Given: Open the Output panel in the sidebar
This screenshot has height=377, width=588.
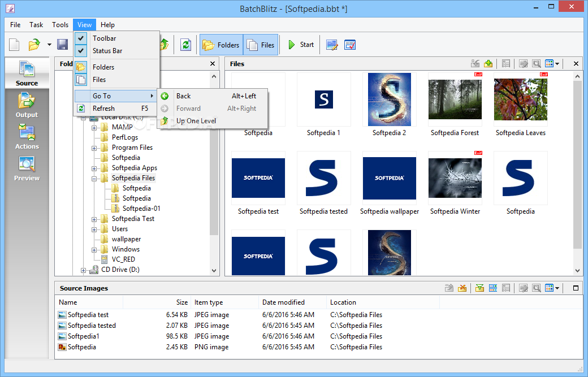Looking at the screenshot, I should [x=27, y=105].
